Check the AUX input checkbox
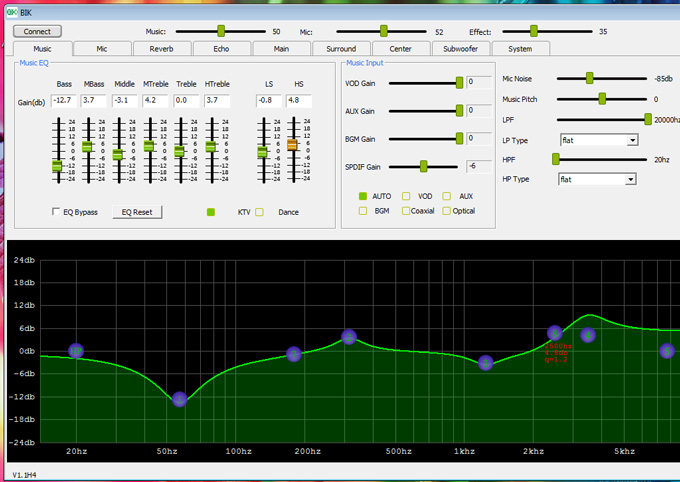Screen dimensions: 680x482 (x=447, y=196)
